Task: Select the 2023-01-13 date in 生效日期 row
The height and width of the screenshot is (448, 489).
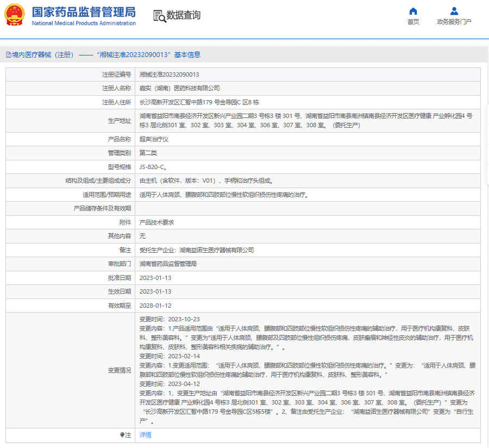Action: click(155, 292)
